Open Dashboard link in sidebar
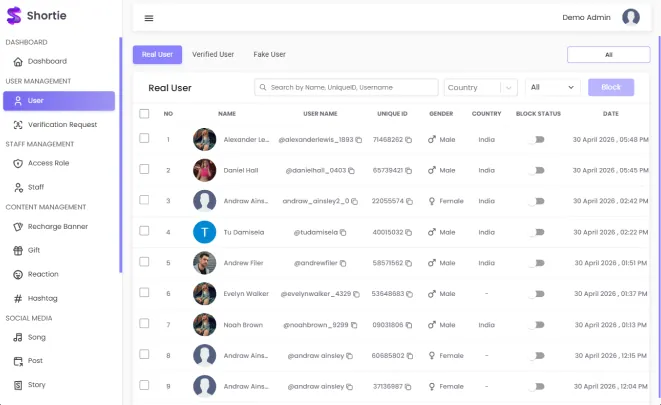Screen dimensions: 661x405 pyautogui.click(x=47, y=62)
